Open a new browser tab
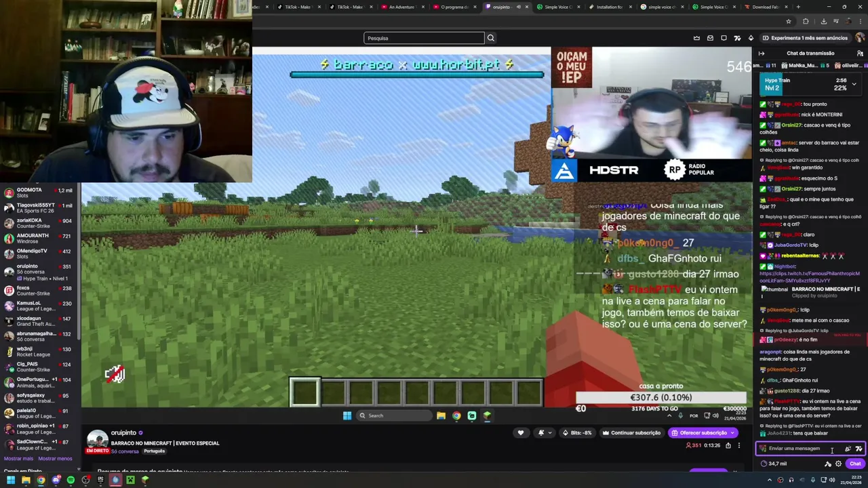Image resolution: width=868 pixels, height=488 pixels. [x=798, y=7]
